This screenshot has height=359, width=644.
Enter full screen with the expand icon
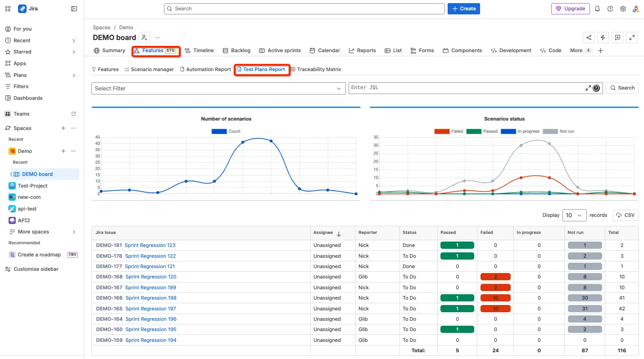tap(632, 37)
